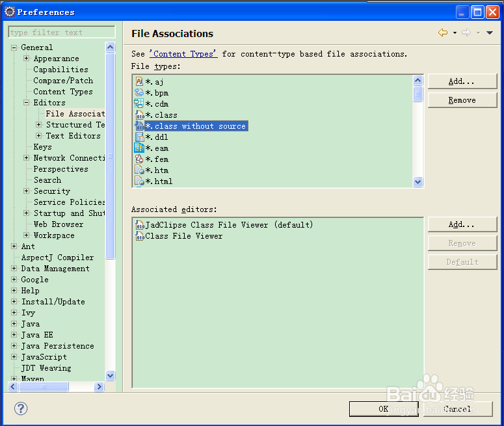
Task: Select Perspectives in the tree
Action: (x=60, y=169)
